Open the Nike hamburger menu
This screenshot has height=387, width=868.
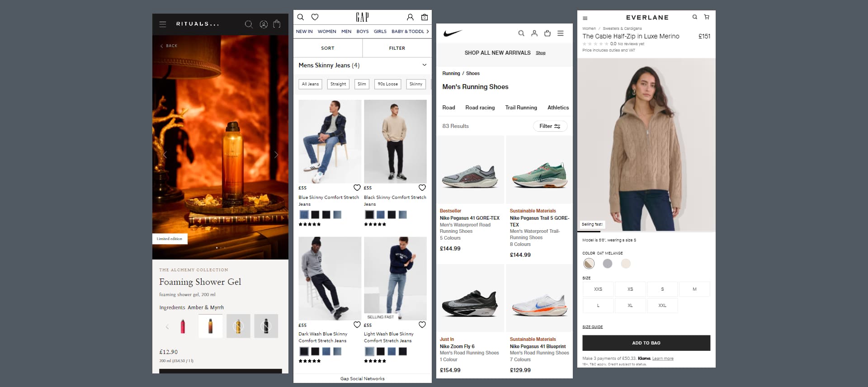[560, 33]
